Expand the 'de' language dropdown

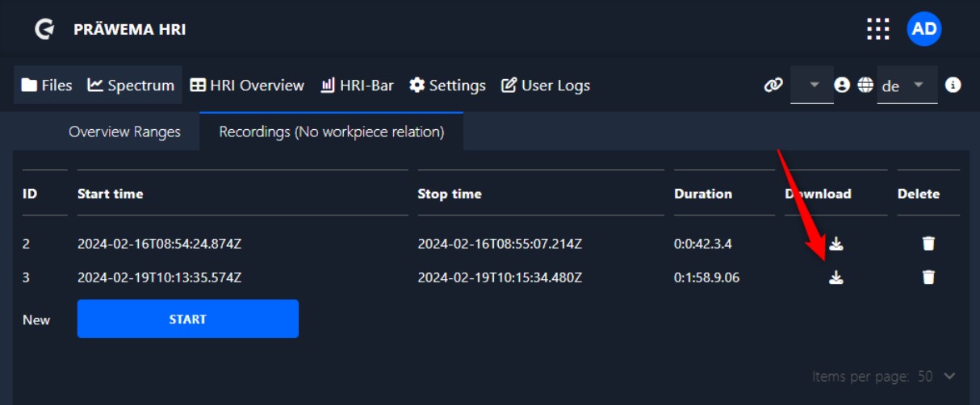[918, 85]
